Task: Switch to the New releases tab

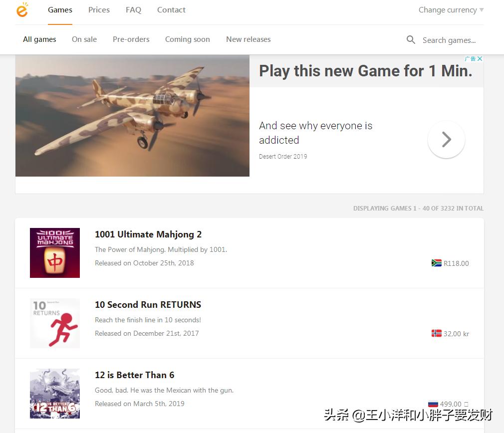Action: (248, 39)
